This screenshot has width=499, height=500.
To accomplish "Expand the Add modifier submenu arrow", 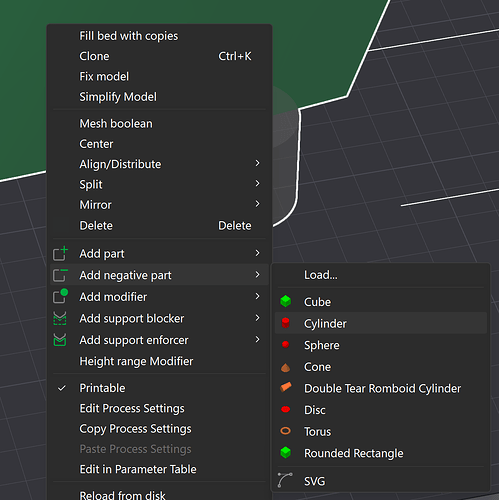I will click(257, 296).
